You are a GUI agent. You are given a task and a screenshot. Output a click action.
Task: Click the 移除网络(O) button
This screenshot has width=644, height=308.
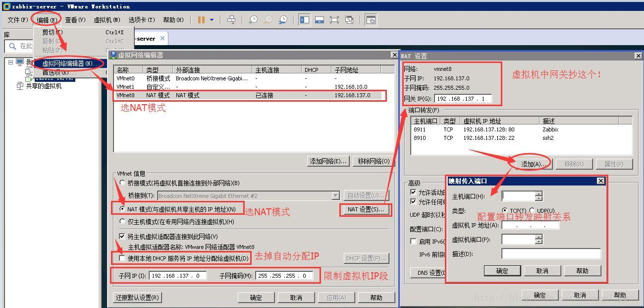(374, 161)
